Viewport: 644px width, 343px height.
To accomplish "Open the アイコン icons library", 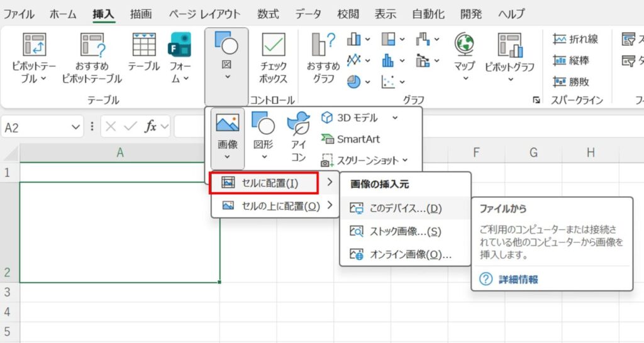I will (x=299, y=136).
